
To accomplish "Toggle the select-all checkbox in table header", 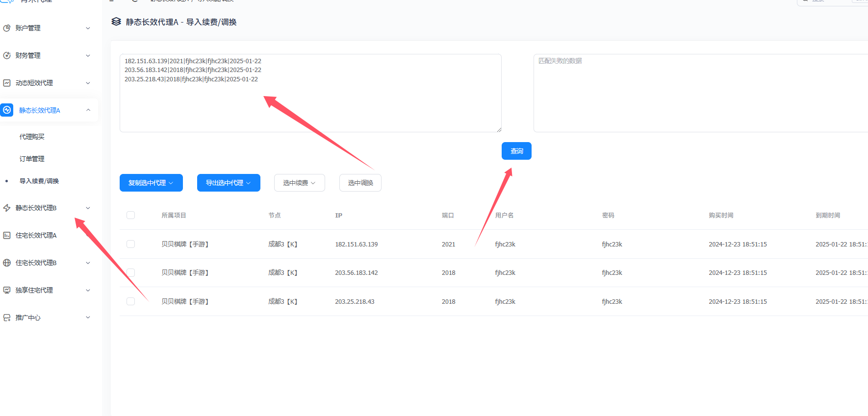I will tap(130, 215).
